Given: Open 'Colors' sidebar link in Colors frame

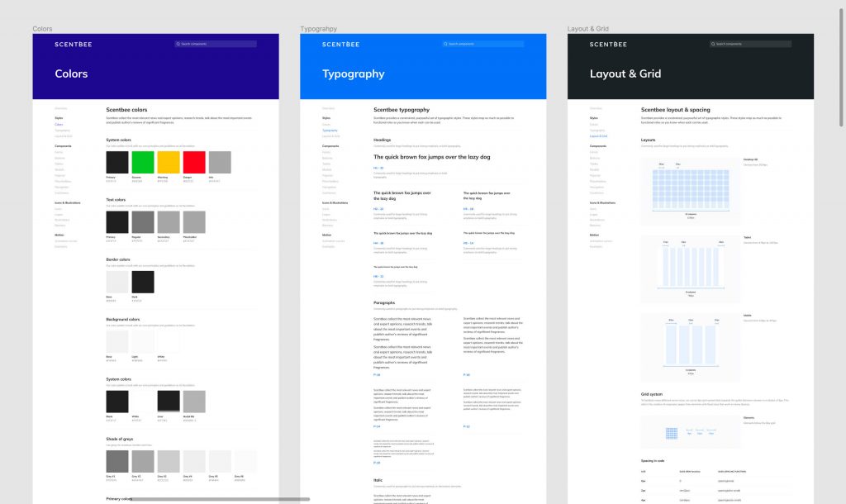Looking at the screenshot, I should click(59, 125).
